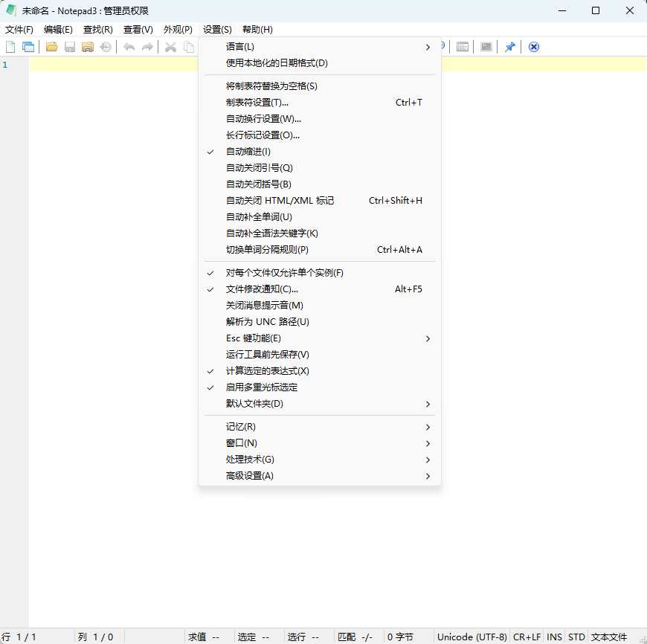Open the 帮助(H) menu
This screenshot has width=647, height=644.
pyautogui.click(x=258, y=29)
